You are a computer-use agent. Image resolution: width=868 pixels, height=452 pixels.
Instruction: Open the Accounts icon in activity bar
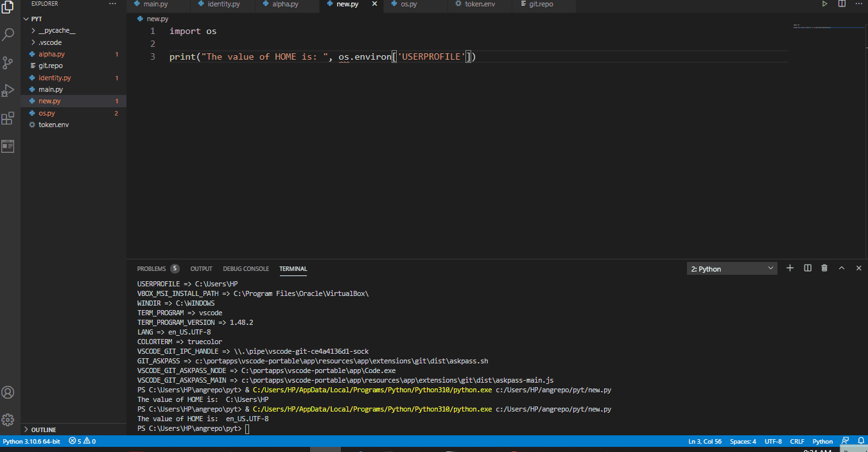pyautogui.click(x=8, y=392)
